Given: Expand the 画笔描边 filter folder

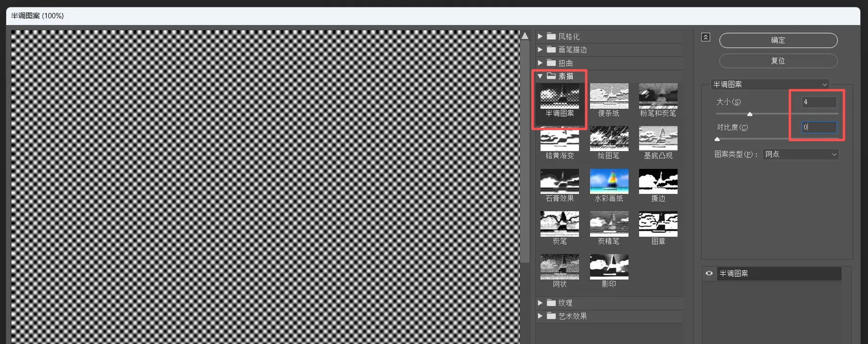Looking at the screenshot, I should pos(540,50).
